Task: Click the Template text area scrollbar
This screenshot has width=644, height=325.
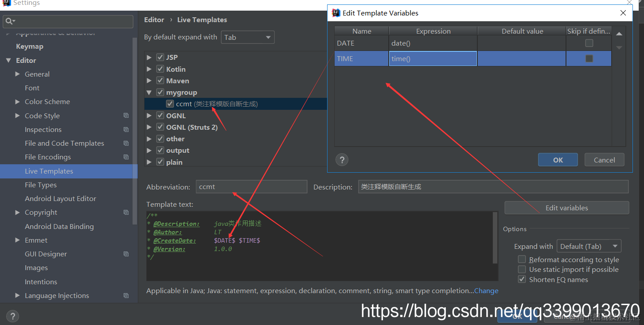Action: pyautogui.click(x=495, y=238)
